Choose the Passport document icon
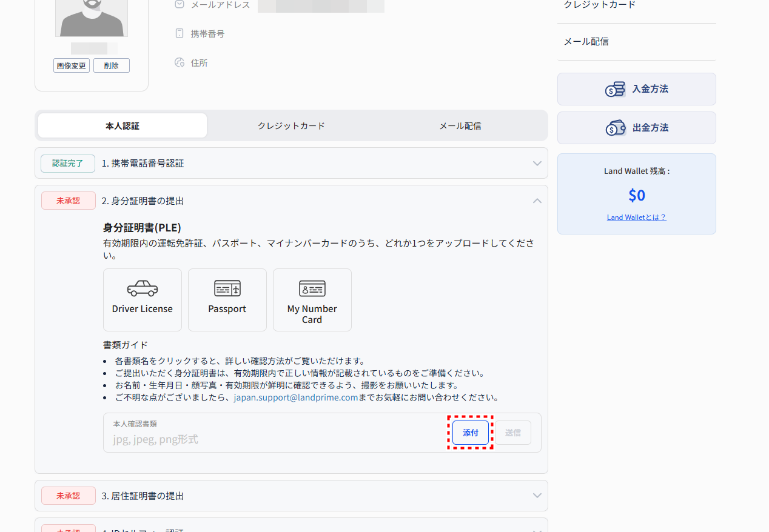Viewport: 769px width, 532px height. [227, 288]
